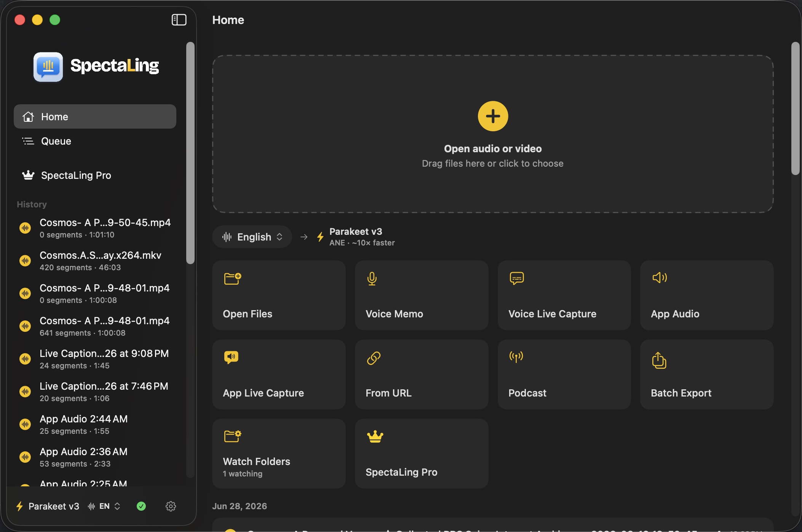
Task: Click the yellow plus button to open media
Action: tap(493, 116)
